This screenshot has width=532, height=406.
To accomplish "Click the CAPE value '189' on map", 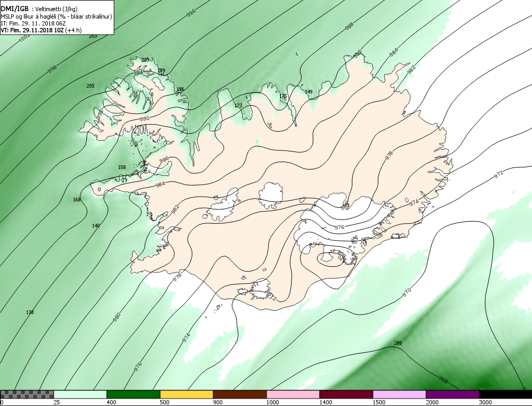I will [162, 71].
